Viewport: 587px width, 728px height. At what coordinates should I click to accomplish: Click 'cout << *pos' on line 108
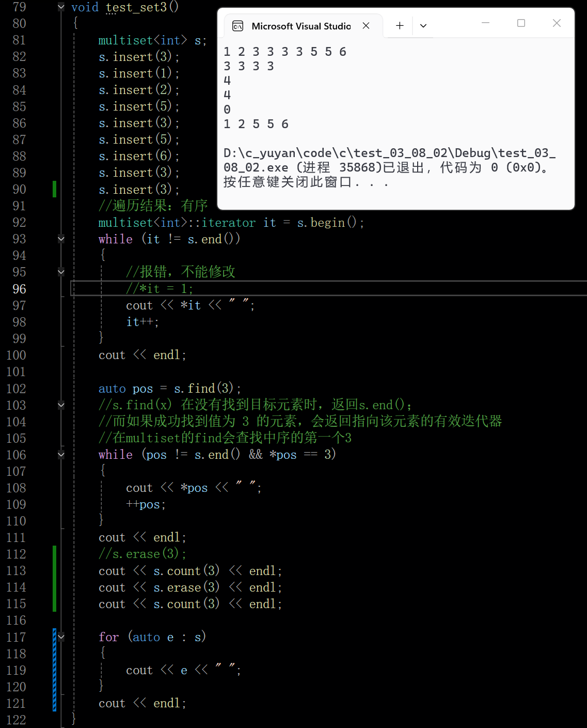(x=167, y=488)
